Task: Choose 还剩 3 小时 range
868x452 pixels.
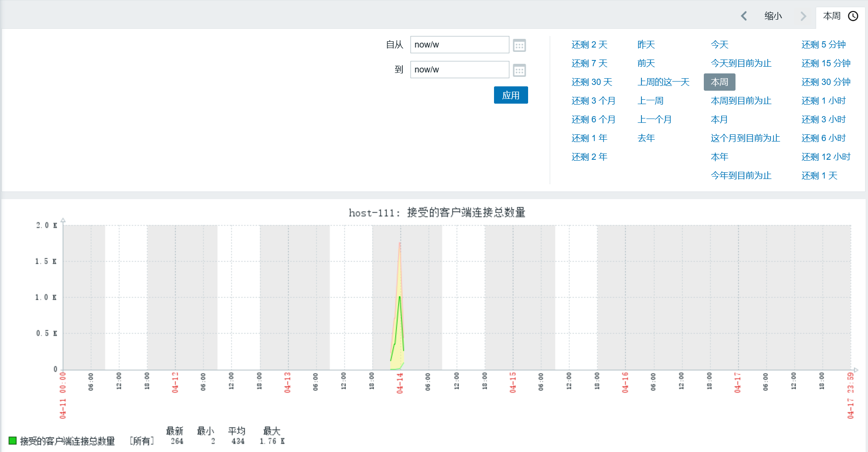Action: pos(824,119)
